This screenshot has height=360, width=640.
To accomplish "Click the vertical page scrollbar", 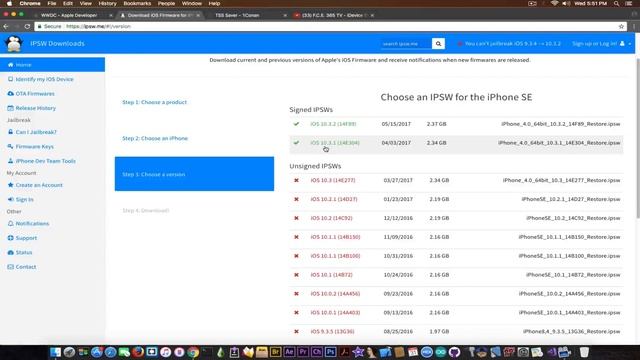I will tap(637, 139).
